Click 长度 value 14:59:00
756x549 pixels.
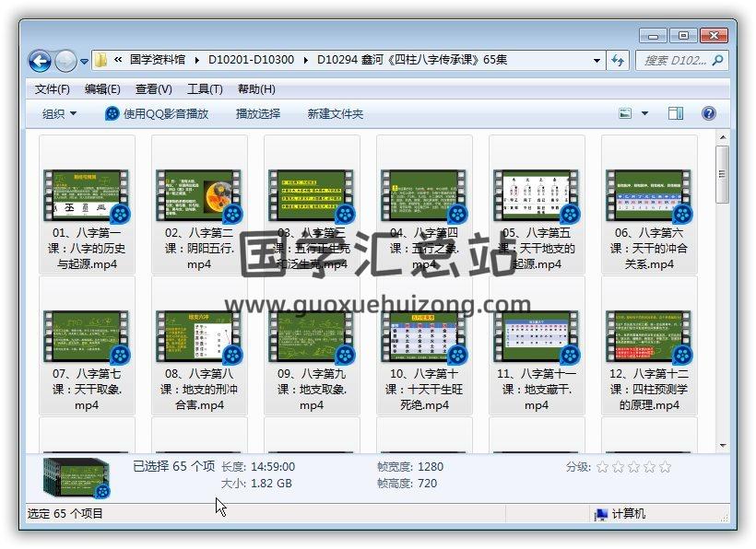(x=273, y=467)
